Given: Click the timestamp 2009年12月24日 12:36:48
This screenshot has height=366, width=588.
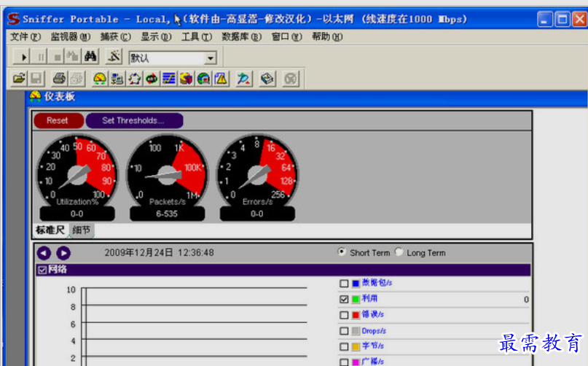Looking at the screenshot, I should coord(159,253).
